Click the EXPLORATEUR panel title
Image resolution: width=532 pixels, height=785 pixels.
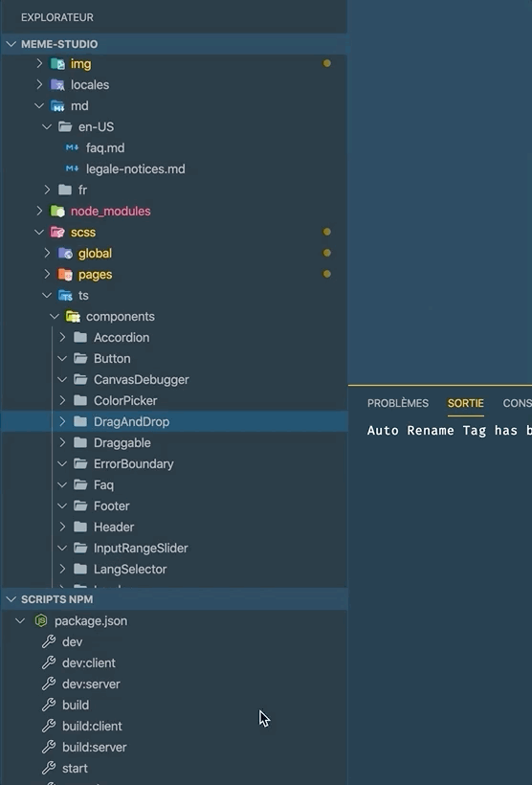point(57,17)
